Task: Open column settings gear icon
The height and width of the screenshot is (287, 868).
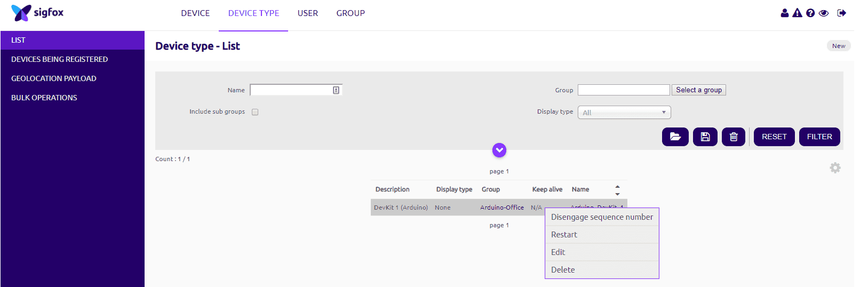Action: point(835,168)
